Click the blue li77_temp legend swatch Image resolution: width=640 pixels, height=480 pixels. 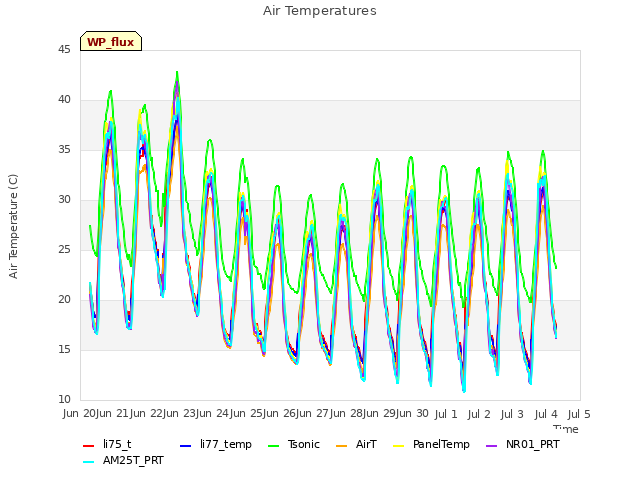coord(186,446)
